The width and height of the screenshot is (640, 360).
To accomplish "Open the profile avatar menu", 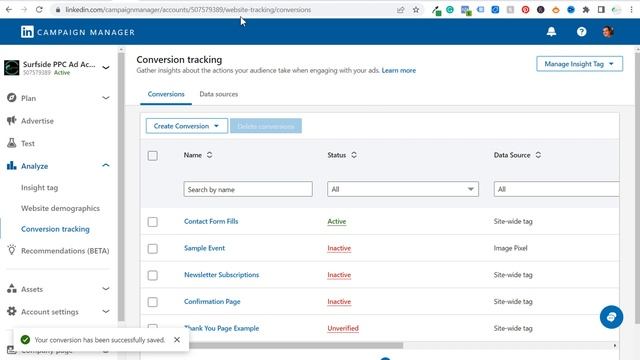I will pyautogui.click(x=608, y=32).
